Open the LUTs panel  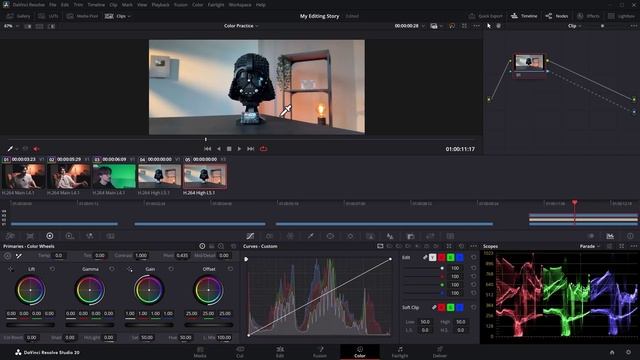pyautogui.click(x=48, y=16)
